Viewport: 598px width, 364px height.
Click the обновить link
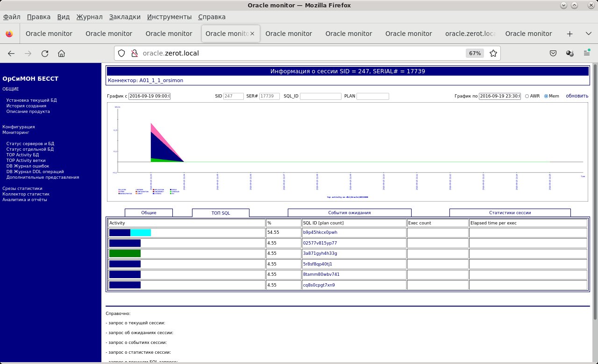577,96
